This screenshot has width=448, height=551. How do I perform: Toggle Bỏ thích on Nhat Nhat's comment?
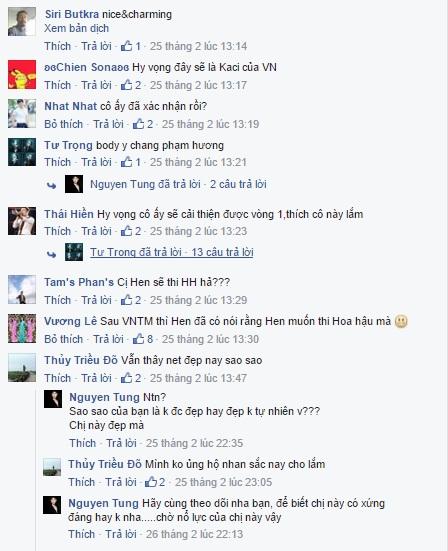[64, 124]
